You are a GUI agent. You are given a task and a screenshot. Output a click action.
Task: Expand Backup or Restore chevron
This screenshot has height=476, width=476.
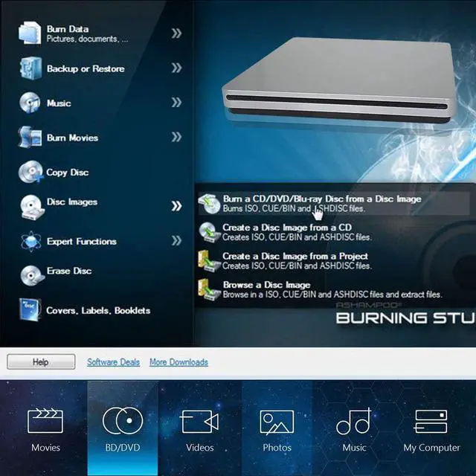(x=176, y=68)
